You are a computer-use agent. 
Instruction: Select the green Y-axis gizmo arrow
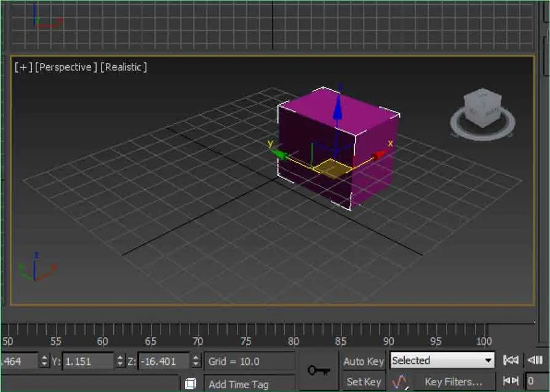[x=279, y=154]
